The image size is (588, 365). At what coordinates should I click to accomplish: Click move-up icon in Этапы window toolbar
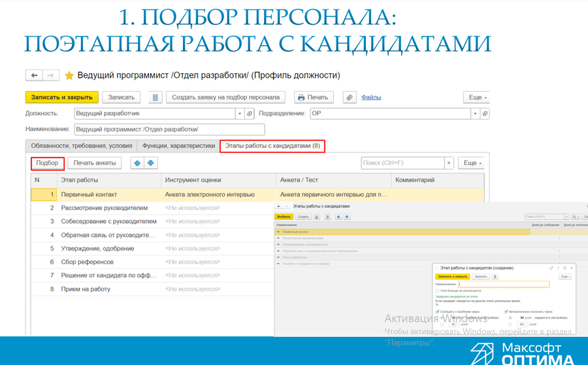coord(338,217)
